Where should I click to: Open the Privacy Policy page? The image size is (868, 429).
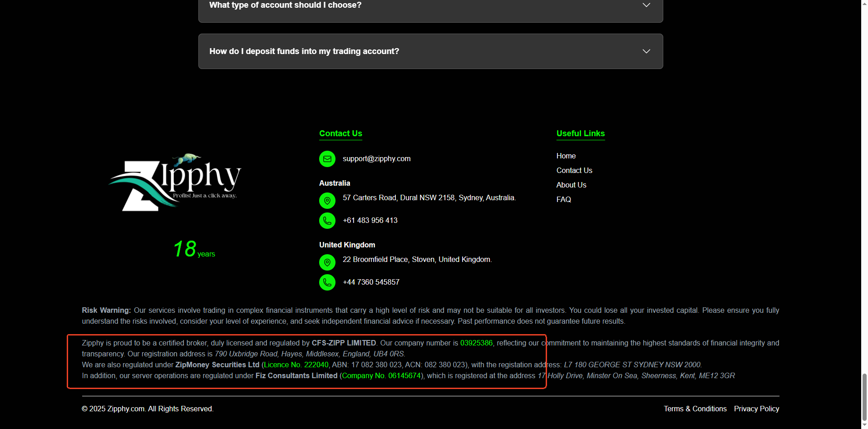point(756,409)
